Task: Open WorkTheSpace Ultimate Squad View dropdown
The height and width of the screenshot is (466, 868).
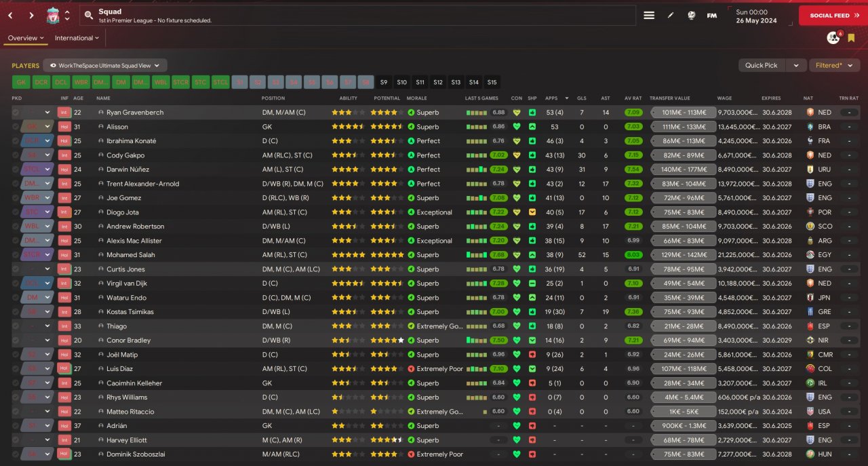Action: (x=105, y=66)
